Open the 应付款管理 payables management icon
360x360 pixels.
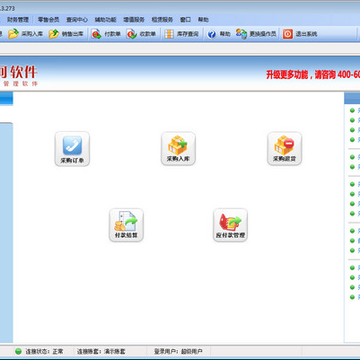[x=230, y=225]
